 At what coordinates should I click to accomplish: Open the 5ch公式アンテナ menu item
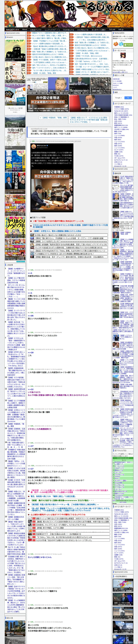tap(13, 30)
